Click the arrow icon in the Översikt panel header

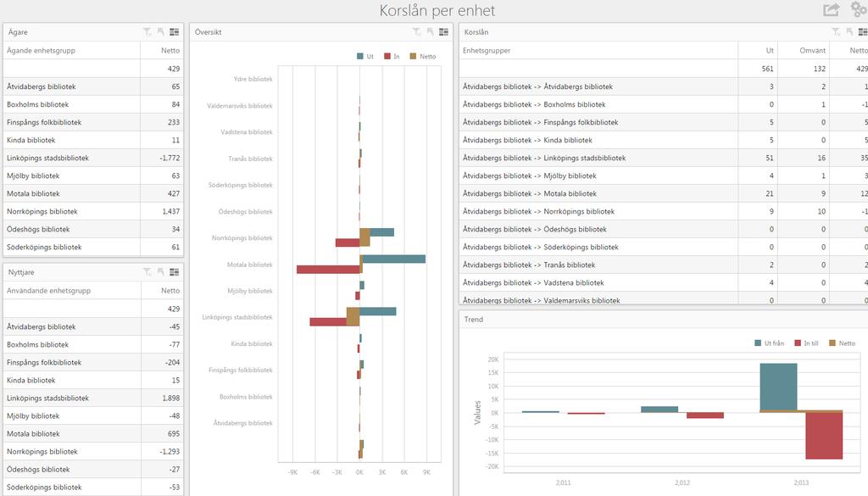(430, 32)
